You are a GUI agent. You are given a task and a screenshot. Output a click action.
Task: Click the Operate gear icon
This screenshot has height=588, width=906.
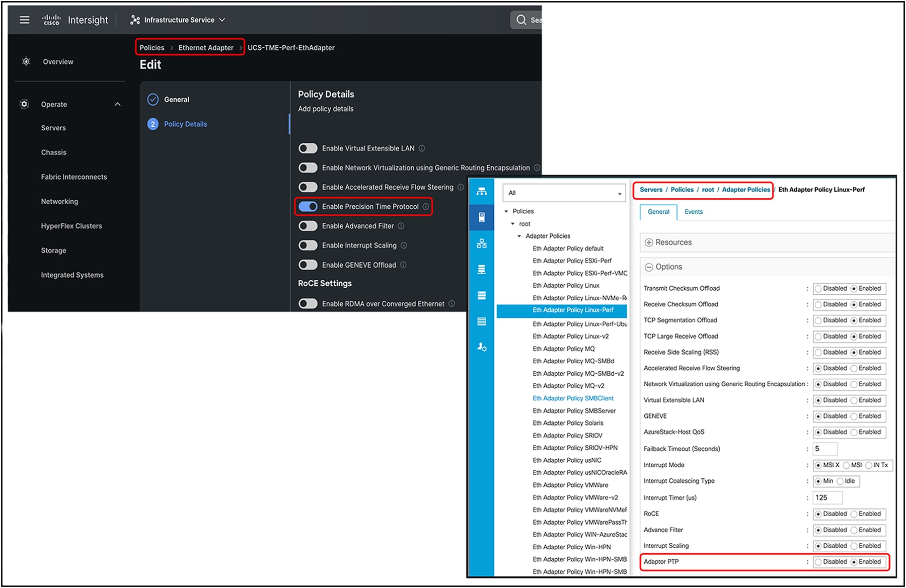[x=24, y=104]
